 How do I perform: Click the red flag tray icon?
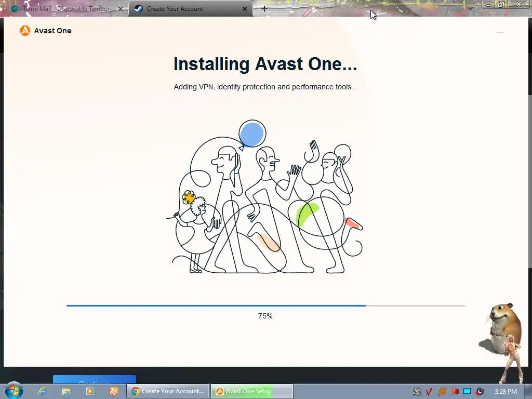coord(455,391)
